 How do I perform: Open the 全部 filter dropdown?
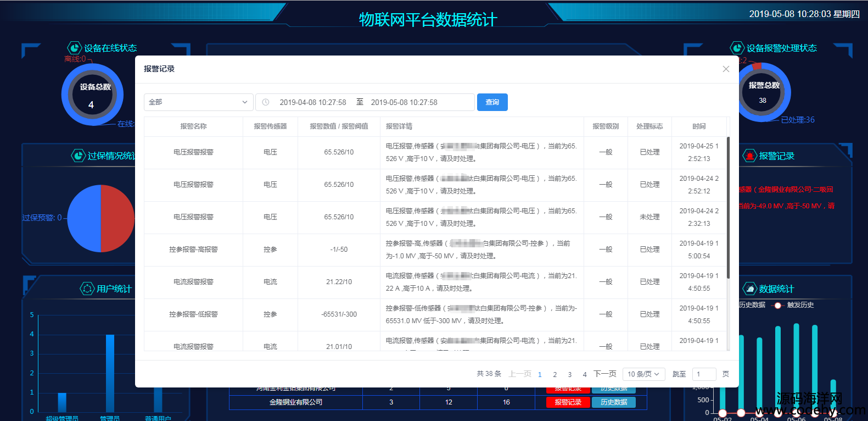[199, 102]
